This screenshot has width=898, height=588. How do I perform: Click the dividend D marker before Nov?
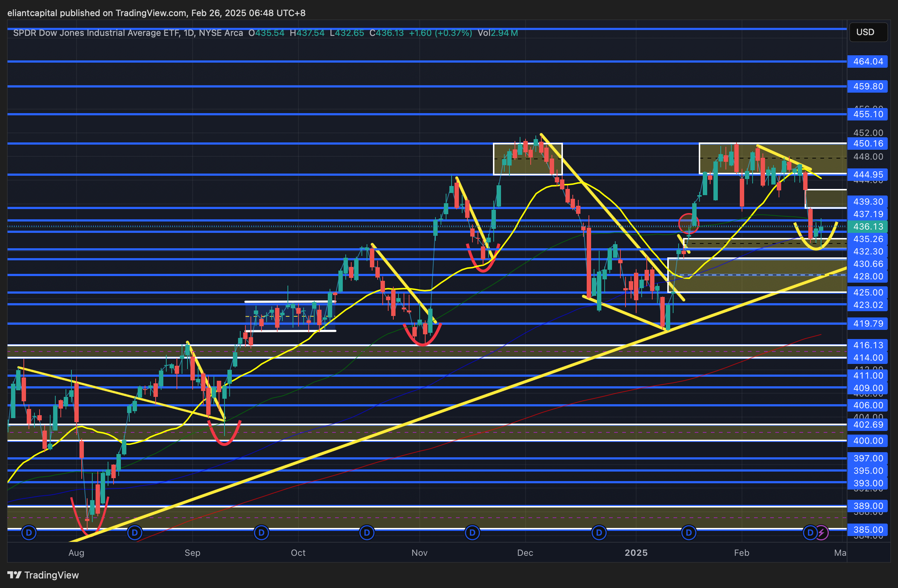pyautogui.click(x=367, y=533)
